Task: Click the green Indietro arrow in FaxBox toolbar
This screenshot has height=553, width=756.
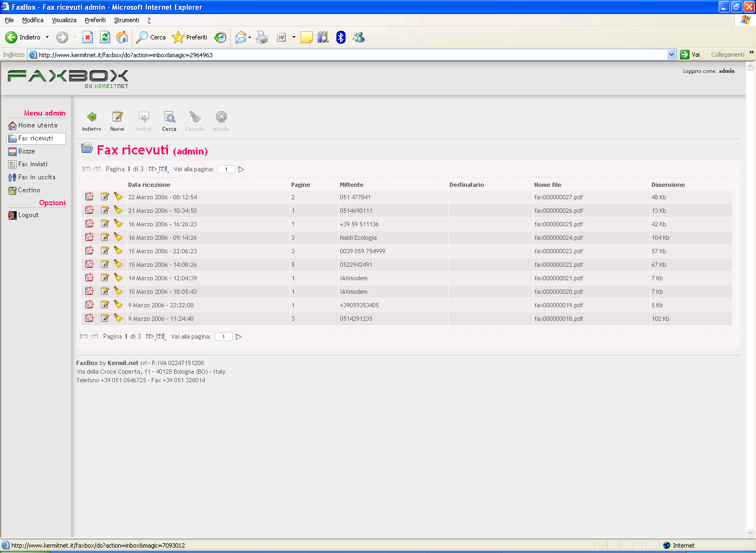Action: click(x=92, y=117)
